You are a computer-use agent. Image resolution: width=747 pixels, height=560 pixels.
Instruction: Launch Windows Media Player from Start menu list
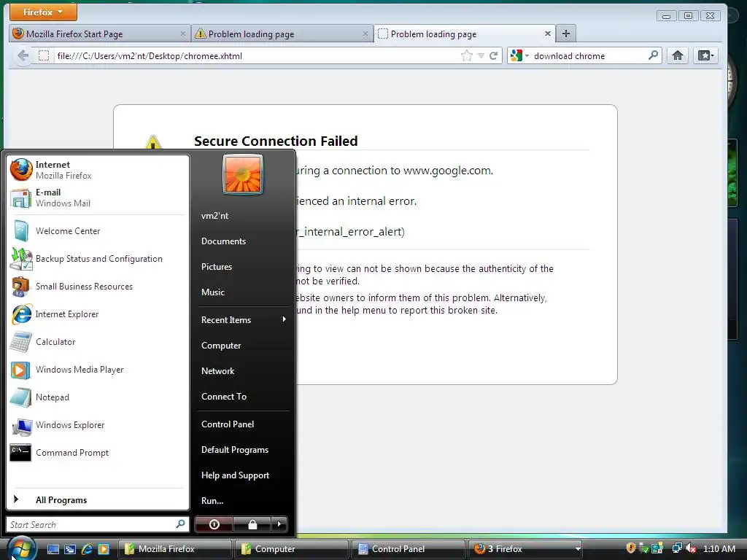pyautogui.click(x=98, y=370)
